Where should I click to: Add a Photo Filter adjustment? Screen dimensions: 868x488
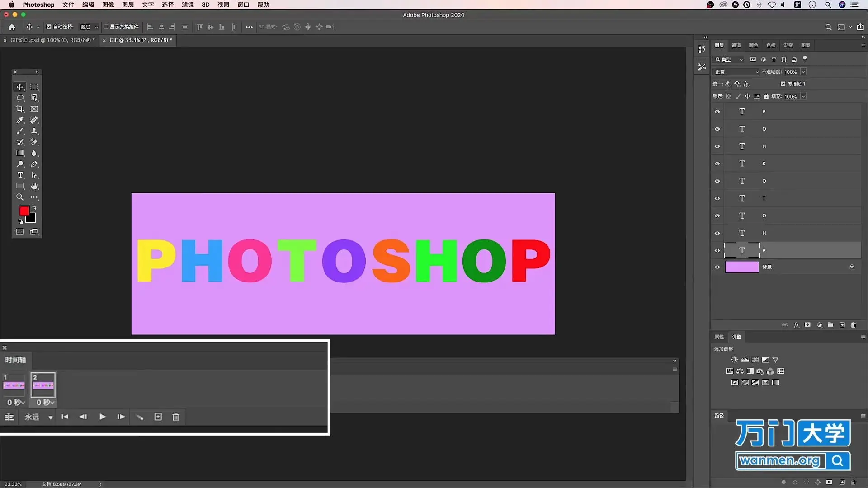pos(760,371)
